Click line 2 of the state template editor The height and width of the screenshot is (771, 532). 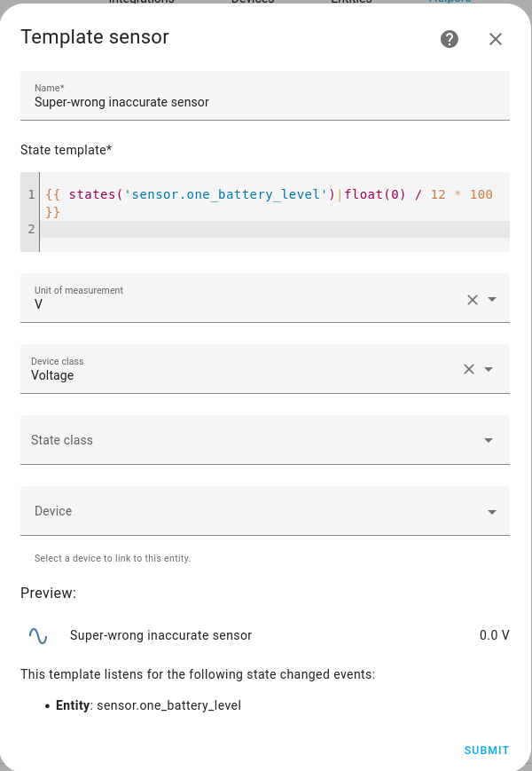(x=266, y=229)
